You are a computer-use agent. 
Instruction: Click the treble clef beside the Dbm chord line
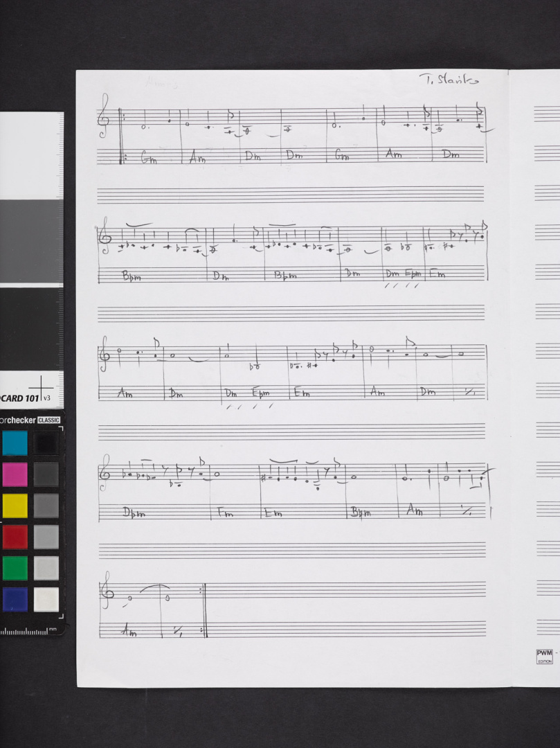pyautogui.click(x=104, y=474)
